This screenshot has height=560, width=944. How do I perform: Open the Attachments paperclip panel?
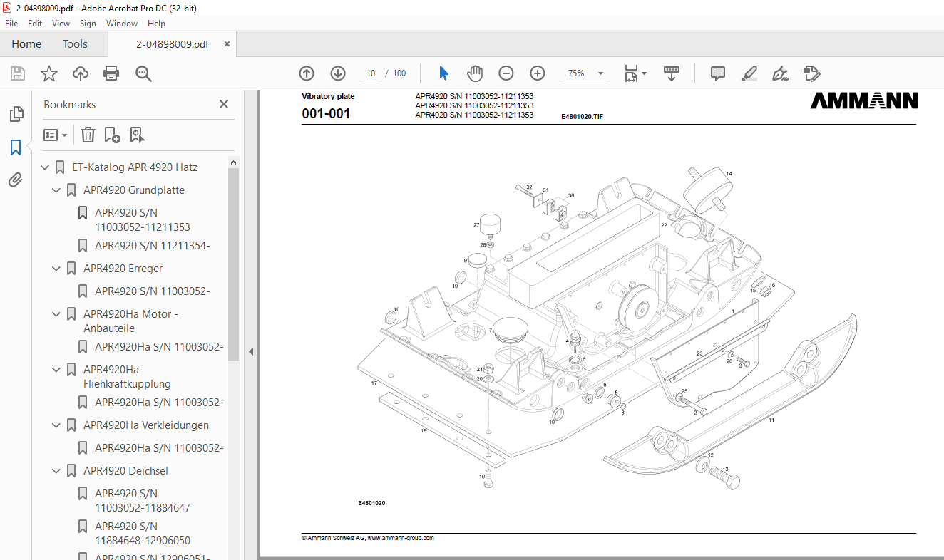16,180
